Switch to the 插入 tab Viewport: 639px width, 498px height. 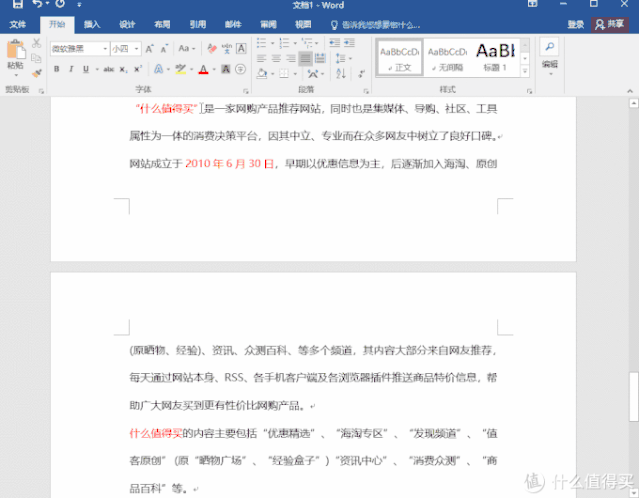click(92, 25)
